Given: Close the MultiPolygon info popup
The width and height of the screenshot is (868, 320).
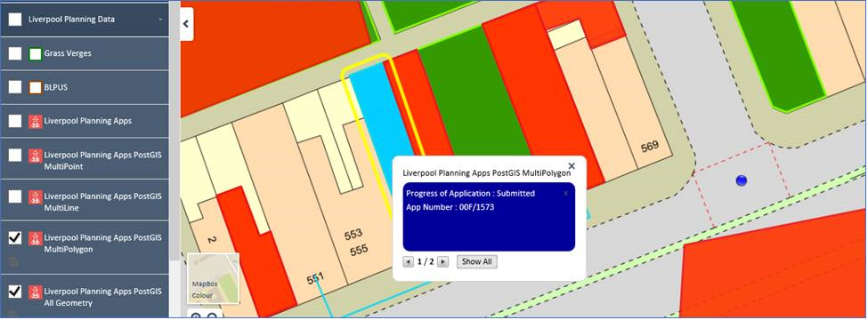Looking at the screenshot, I should point(572,166).
